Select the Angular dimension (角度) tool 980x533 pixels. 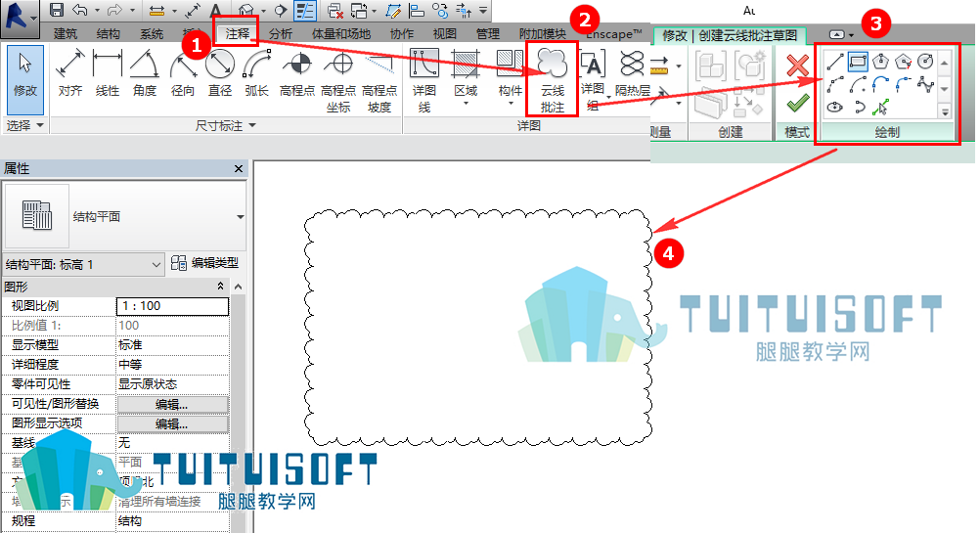145,73
